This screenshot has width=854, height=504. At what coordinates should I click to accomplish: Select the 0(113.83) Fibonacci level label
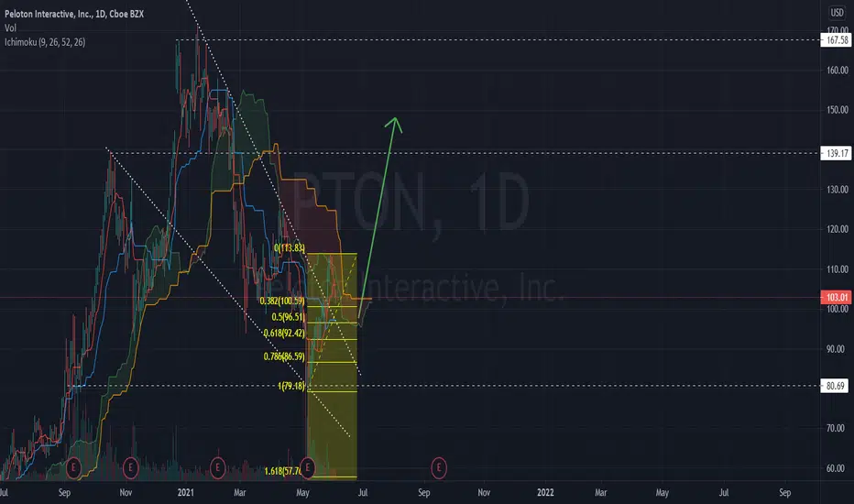[x=290, y=248]
